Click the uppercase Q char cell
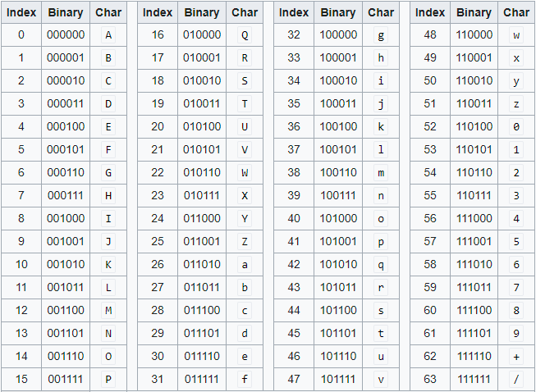 [245, 34]
